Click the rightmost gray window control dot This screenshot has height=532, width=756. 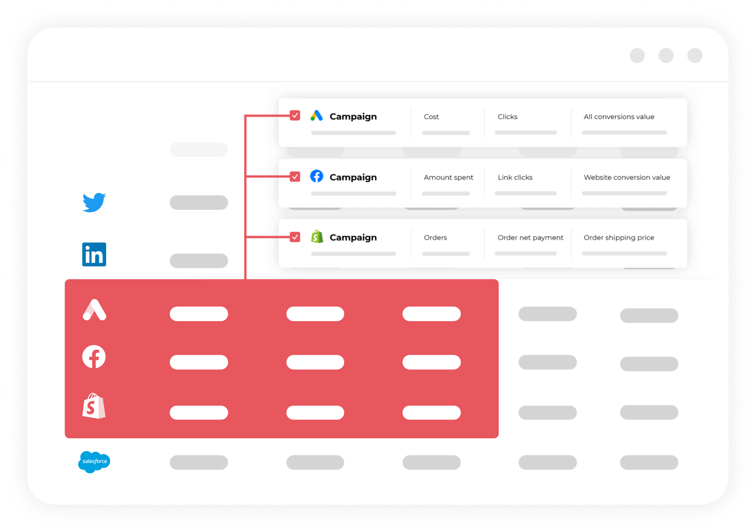(695, 55)
